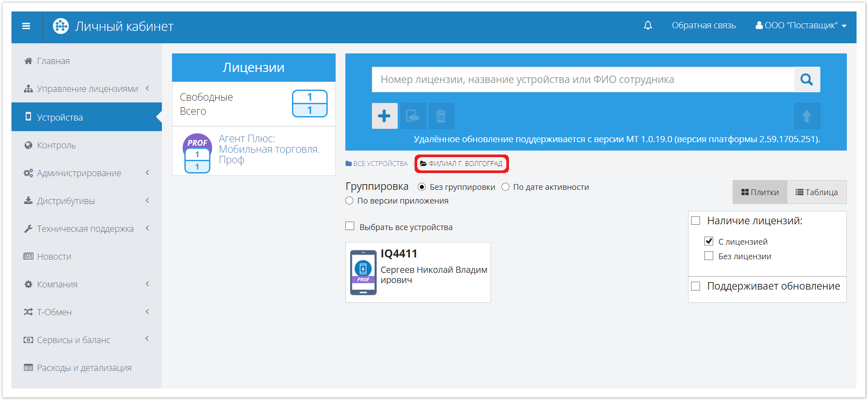Screen dimensions: 868x400
Task: Select 'По дате активности' grouping radio
Action: pos(506,187)
